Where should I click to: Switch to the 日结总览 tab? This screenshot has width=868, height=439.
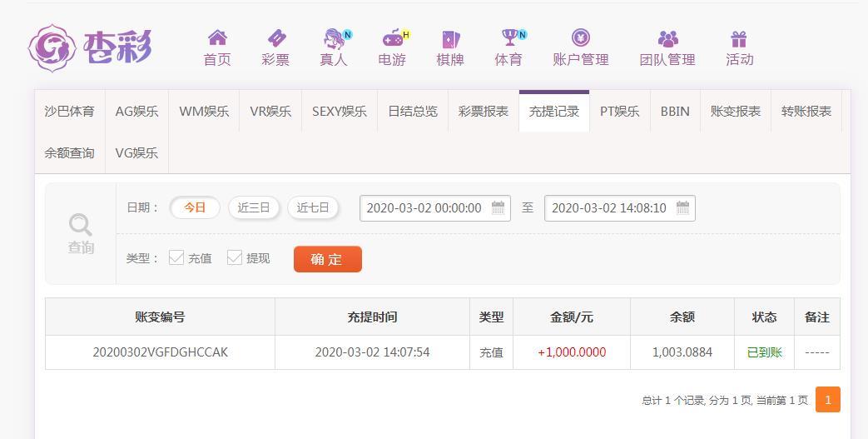(x=413, y=112)
